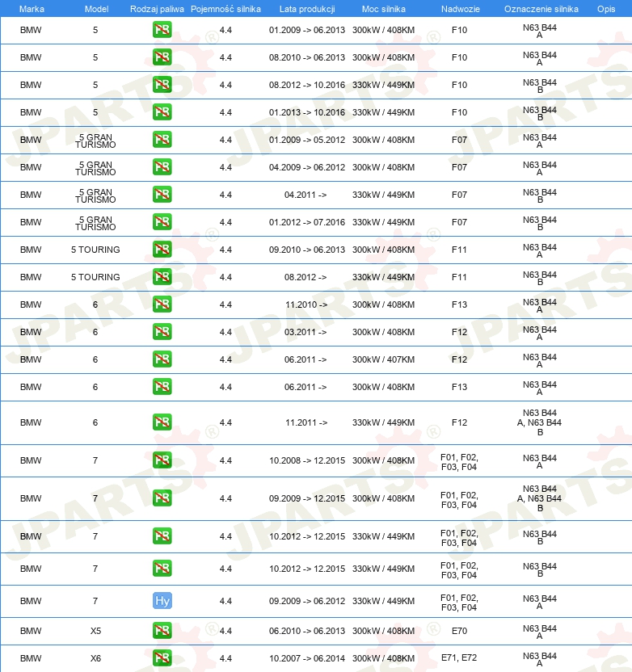Select the 'E71, E72' body cell

(x=459, y=657)
